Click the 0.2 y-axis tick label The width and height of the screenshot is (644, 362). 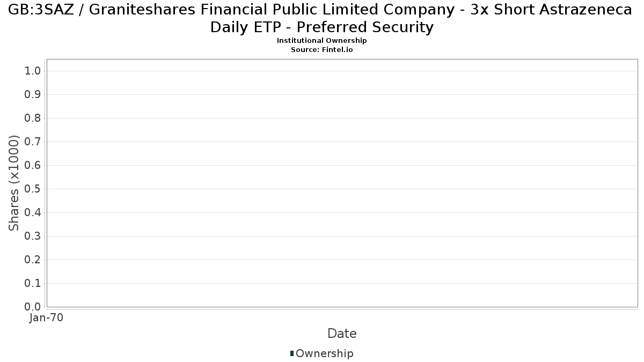coord(33,260)
